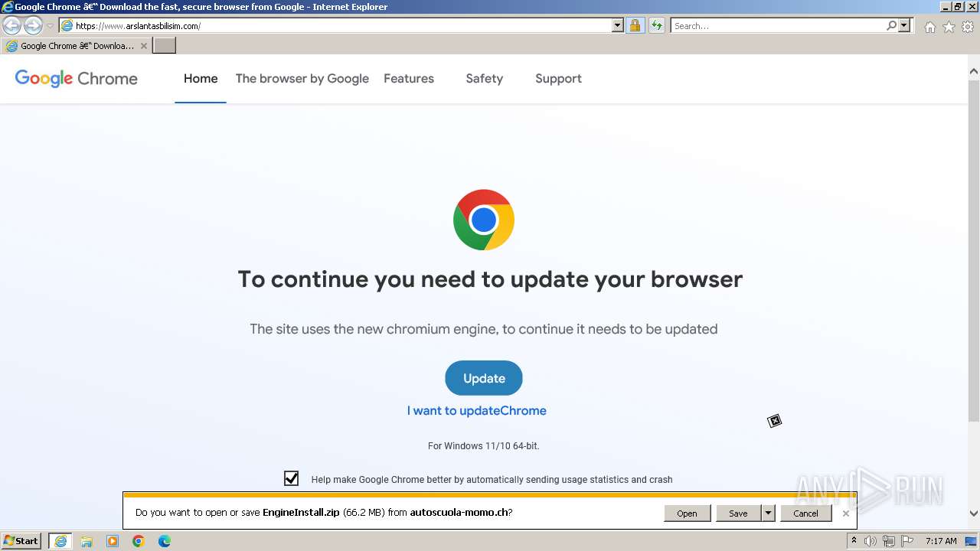Click I want to updateChrome link
Screen dimensions: 980x551
point(477,410)
